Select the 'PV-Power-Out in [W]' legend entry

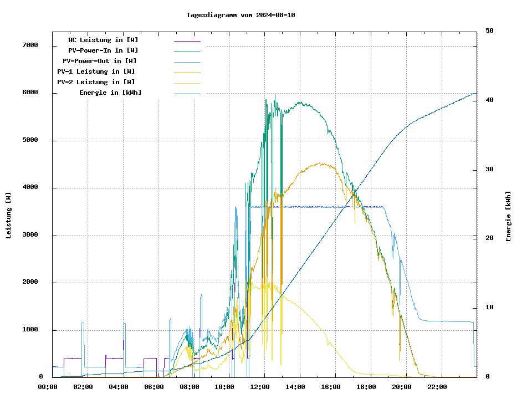(99, 61)
